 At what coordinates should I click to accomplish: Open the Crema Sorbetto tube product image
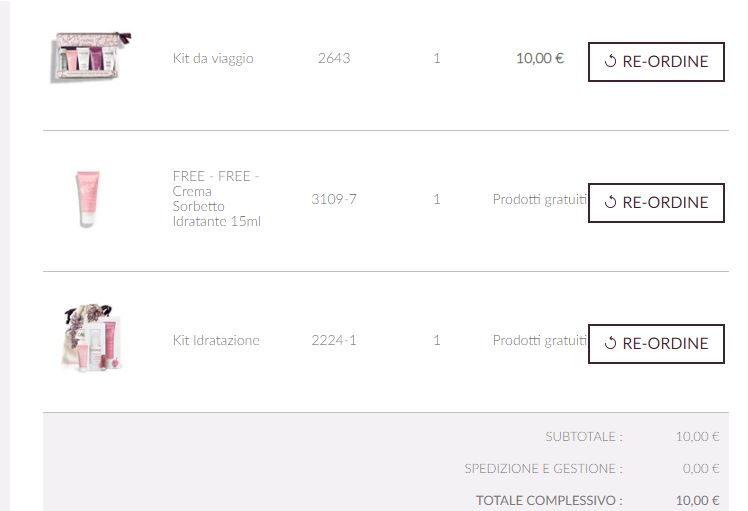88,199
